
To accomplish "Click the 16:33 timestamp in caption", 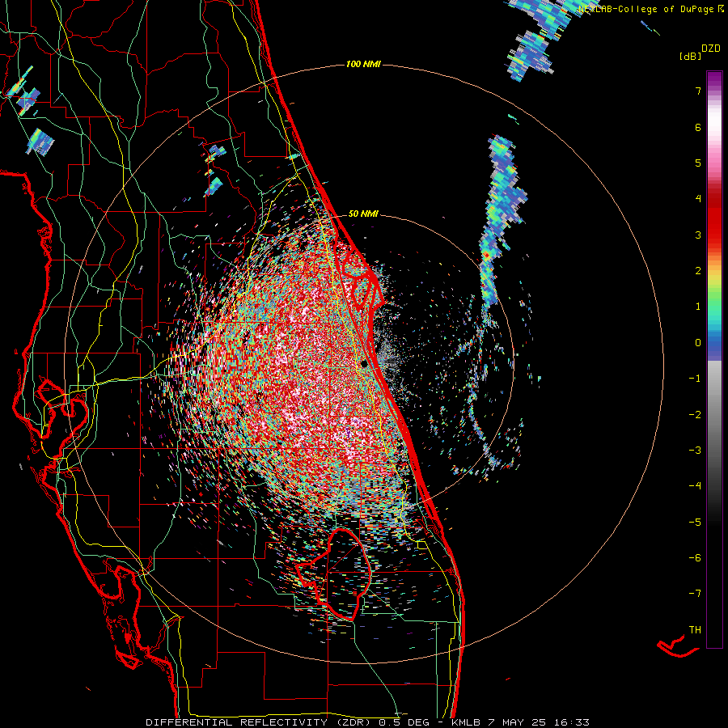I will point(574,722).
